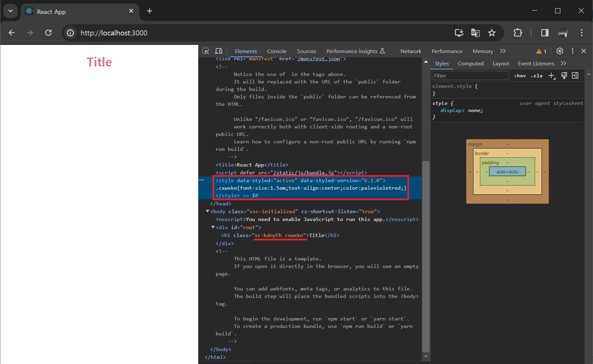This screenshot has height=364, width=593.
Task: Reload the localhost page
Action: coord(48,33)
